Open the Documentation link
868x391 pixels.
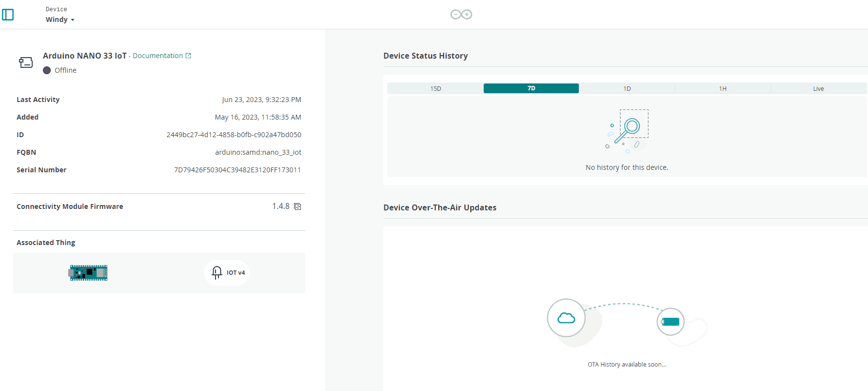coord(158,56)
